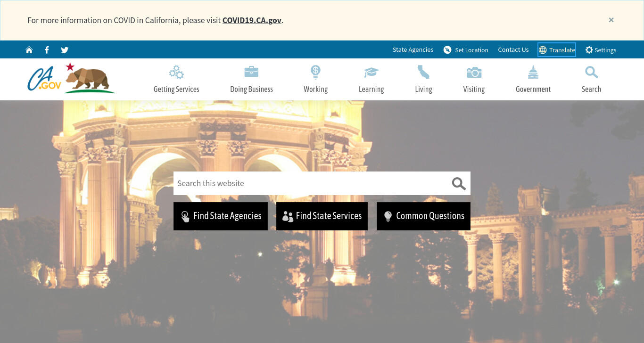The height and width of the screenshot is (343, 644).
Task: Open the Contact Us link
Action: (513, 50)
